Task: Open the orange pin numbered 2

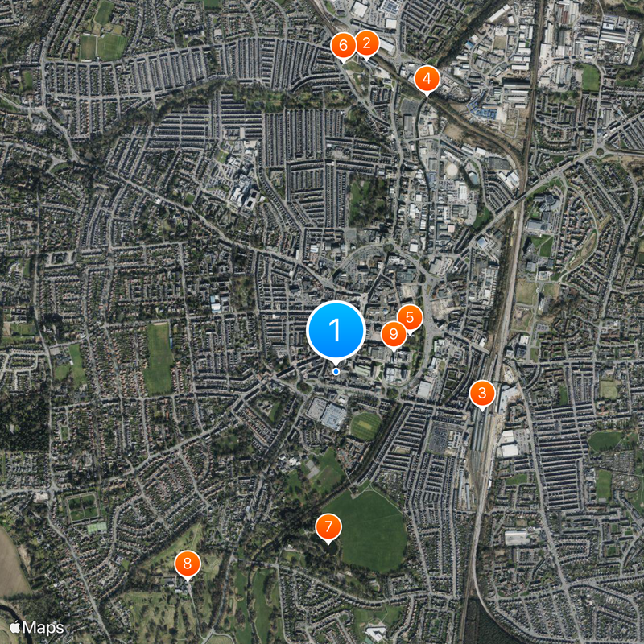Action: (x=366, y=43)
